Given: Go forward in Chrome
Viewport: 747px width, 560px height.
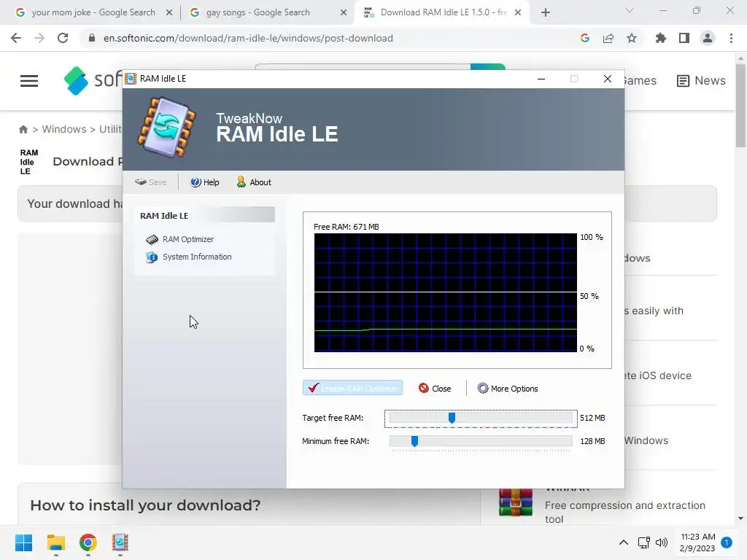Looking at the screenshot, I should [x=39, y=38].
